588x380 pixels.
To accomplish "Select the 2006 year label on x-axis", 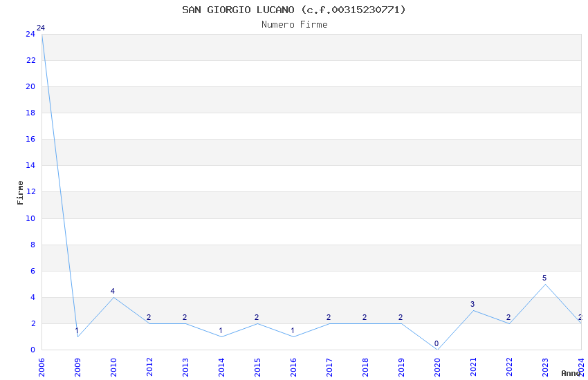I will [x=42, y=368].
